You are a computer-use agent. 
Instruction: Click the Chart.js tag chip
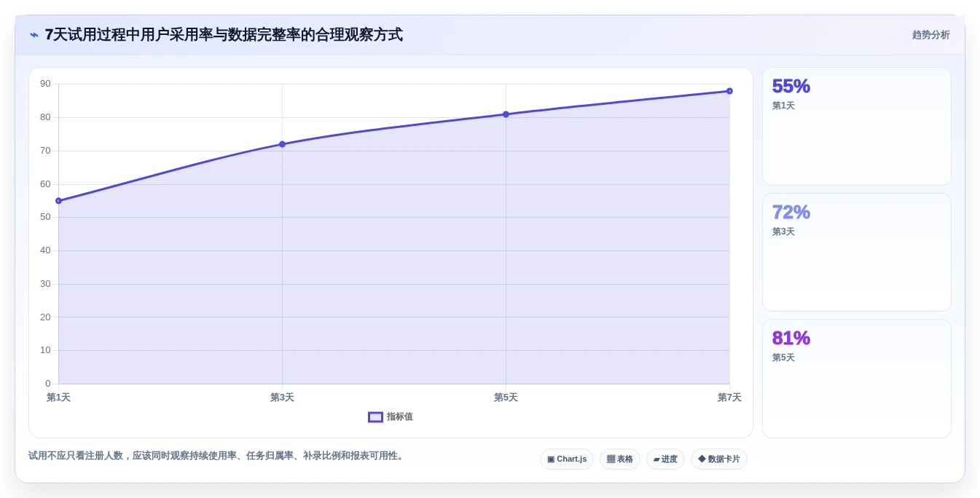point(567,459)
